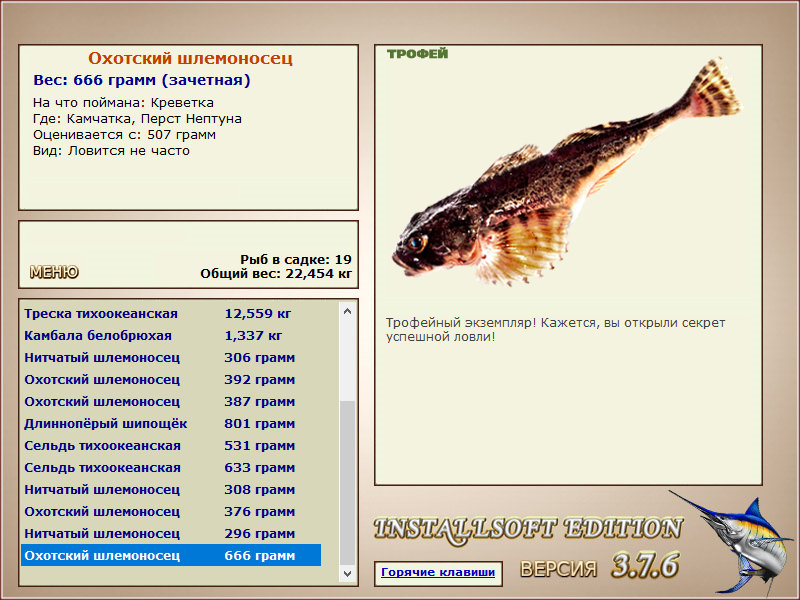This screenshot has height=600, width=800.
Task: Select highlighted Охотский шлемоносец 666 грамм row
Action: click(171, 555)
